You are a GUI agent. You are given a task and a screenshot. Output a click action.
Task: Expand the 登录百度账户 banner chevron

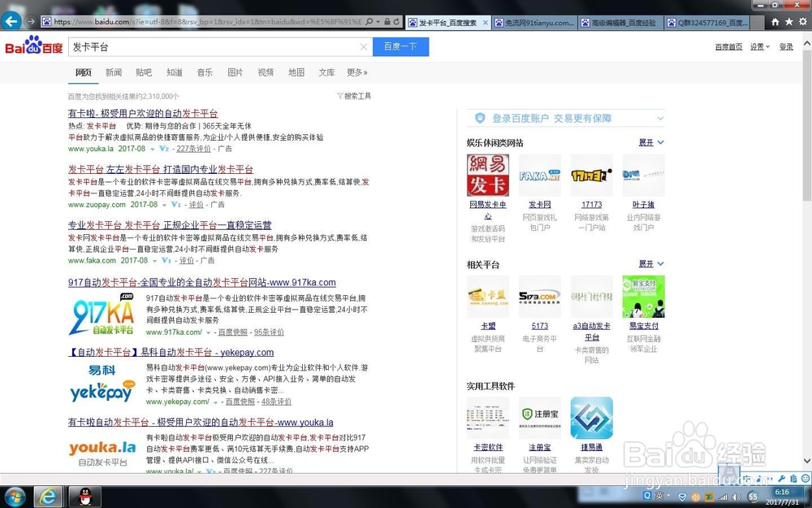coord(660,119)
